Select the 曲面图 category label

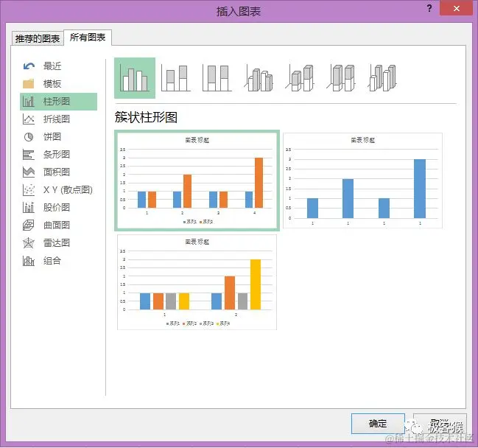pos(57,225)
